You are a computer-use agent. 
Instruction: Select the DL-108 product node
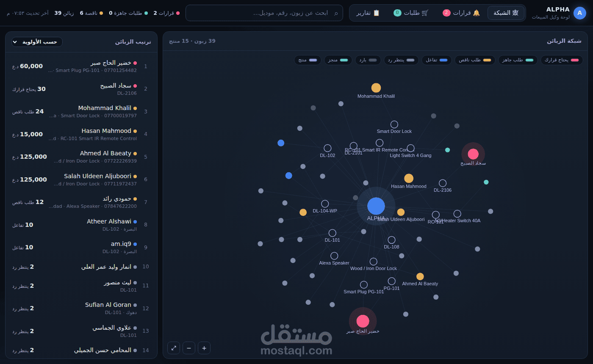click(391, 240)
